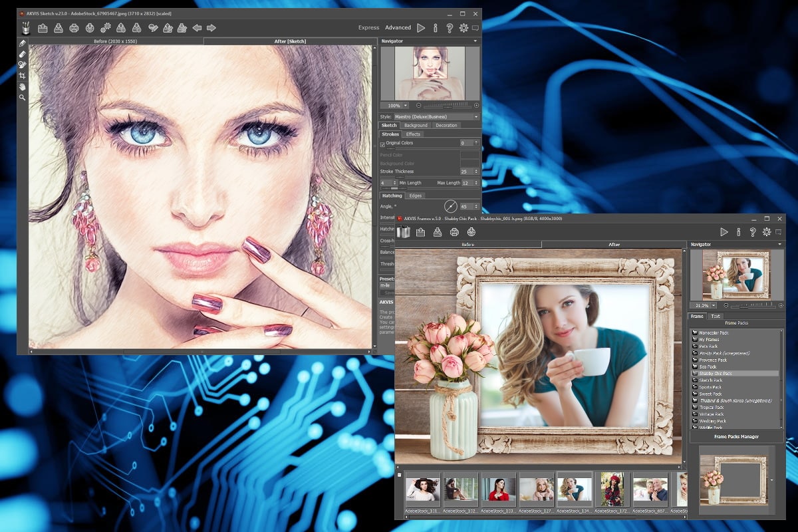This screenshot has width=798, height=532.
Task: Click Run play button in Sketch toolbar
Action: (x=421, y=28)
